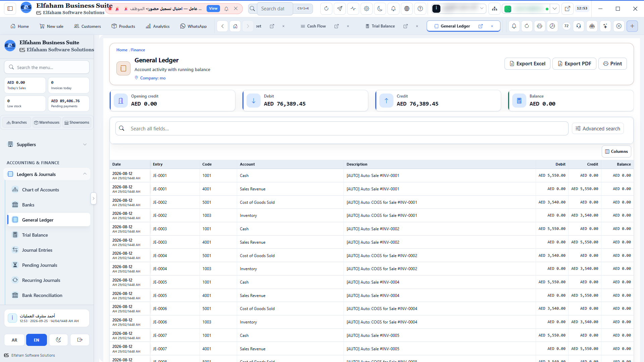Add a new tab with plus button
This screenshot has width=644, height=362.
pos(632,26)
